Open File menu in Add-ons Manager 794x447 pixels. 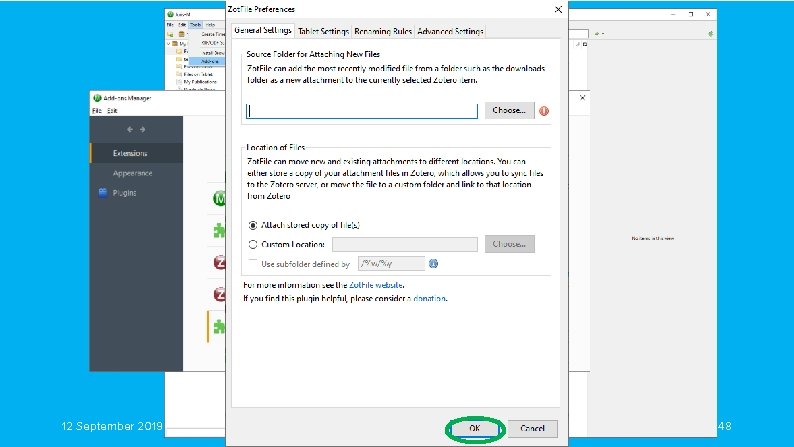[x=97, y=110]
